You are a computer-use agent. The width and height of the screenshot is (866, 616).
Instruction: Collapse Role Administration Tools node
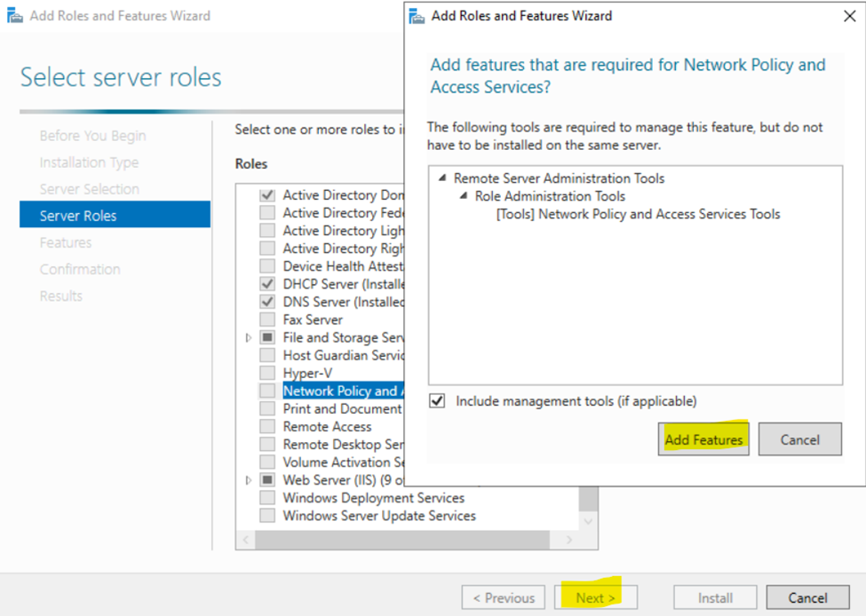click(464, 195)
